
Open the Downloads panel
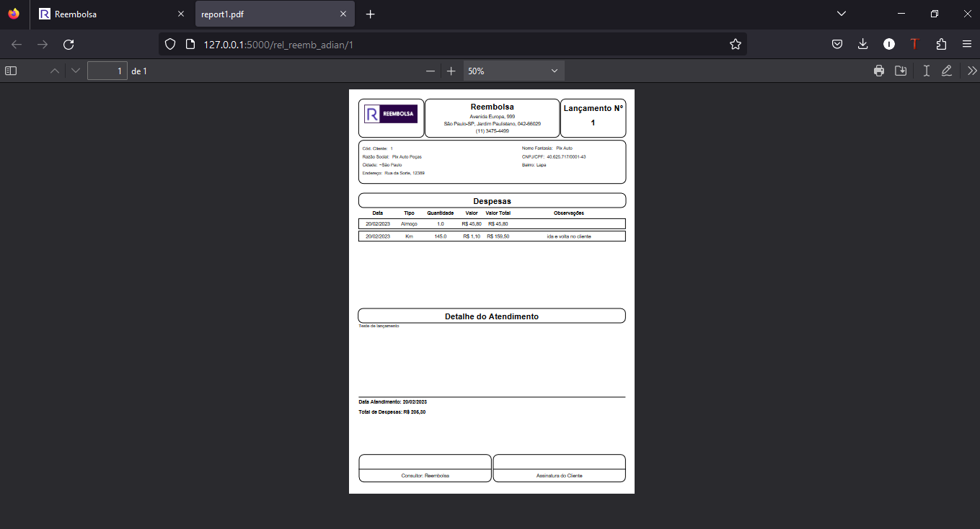(x=862, y=44)
